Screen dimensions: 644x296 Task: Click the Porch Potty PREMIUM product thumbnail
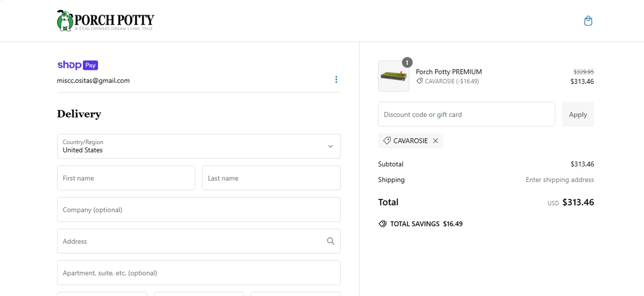[394, 76]
